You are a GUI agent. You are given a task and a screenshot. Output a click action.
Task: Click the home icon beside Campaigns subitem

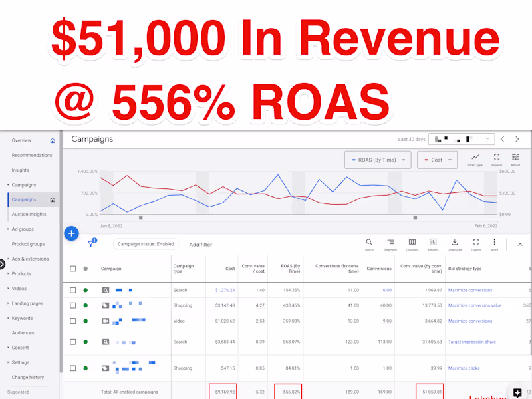pyautogui.click(x=53, y=200)
